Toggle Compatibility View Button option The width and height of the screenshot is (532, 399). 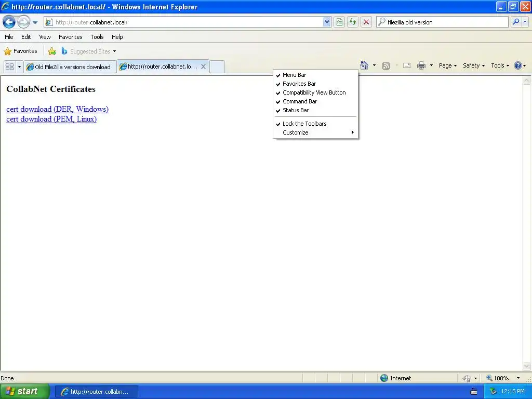pos(315,92)
